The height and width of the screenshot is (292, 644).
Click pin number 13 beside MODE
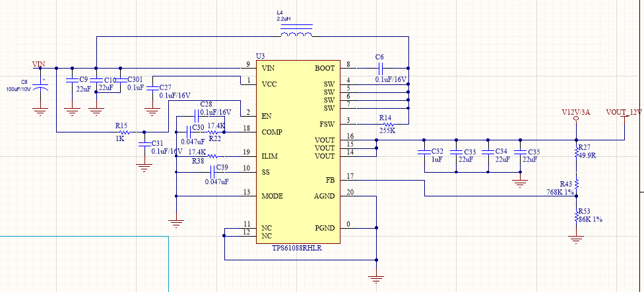pos(246,192)
